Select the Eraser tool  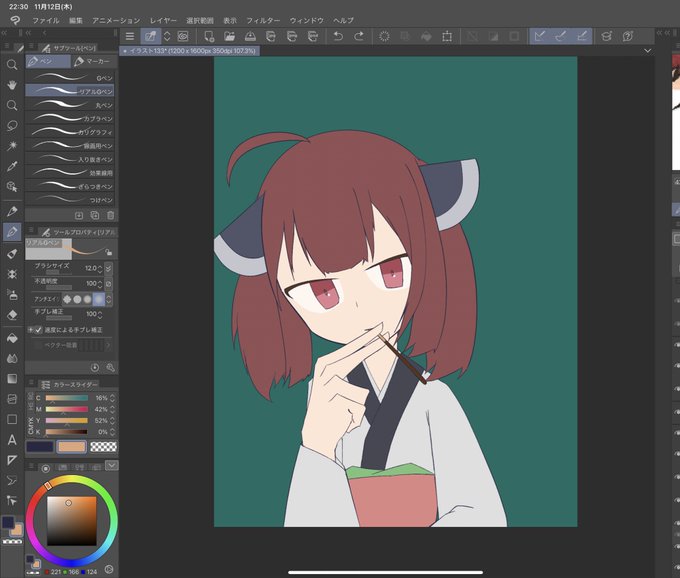point(12,315)
